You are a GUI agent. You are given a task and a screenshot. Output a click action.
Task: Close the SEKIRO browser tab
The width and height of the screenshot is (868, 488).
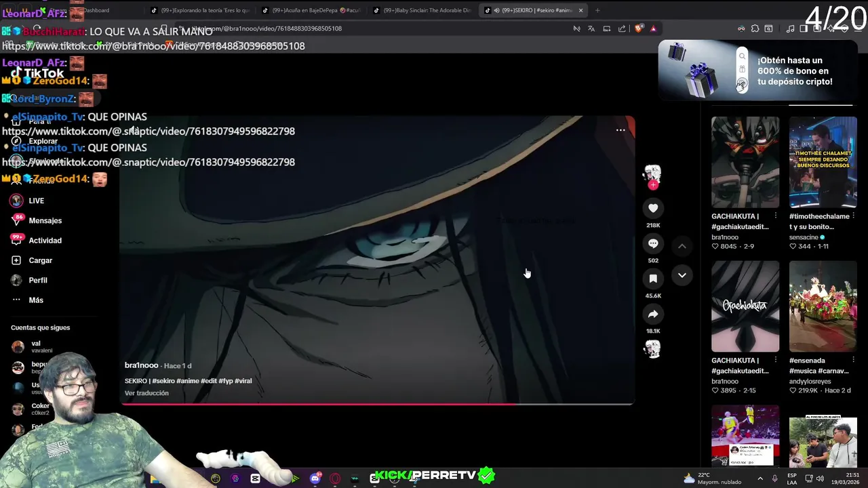580,10
